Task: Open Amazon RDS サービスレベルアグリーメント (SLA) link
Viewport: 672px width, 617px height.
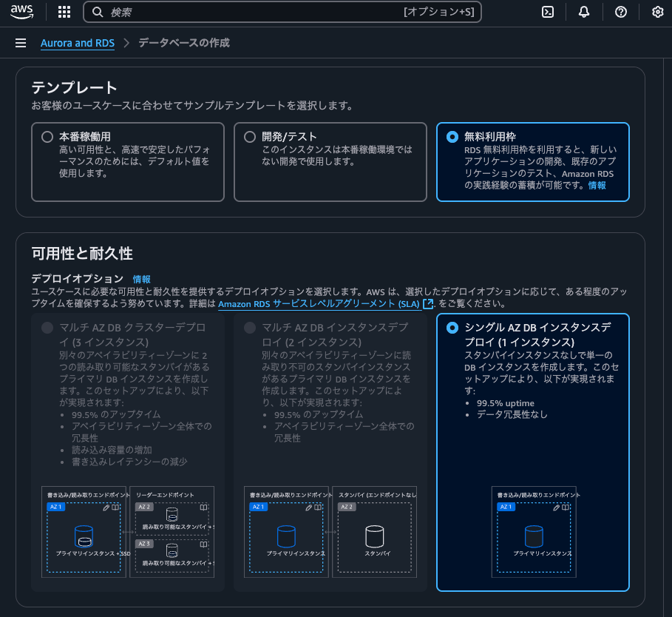Action: pos(319,303)
